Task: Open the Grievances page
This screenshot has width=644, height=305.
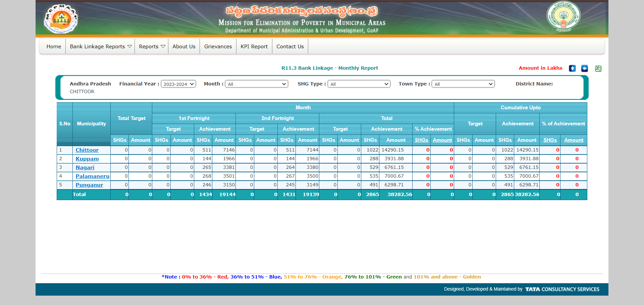Action: coord(218,46)
